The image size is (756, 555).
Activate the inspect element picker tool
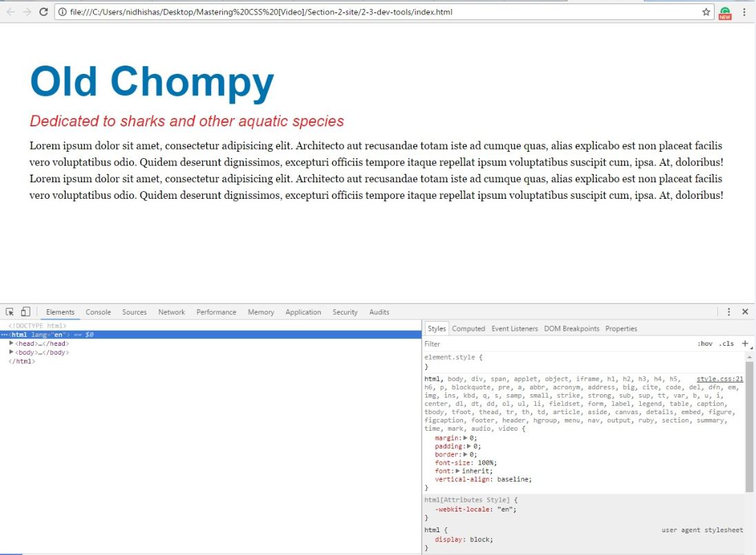tap(10, 312)
